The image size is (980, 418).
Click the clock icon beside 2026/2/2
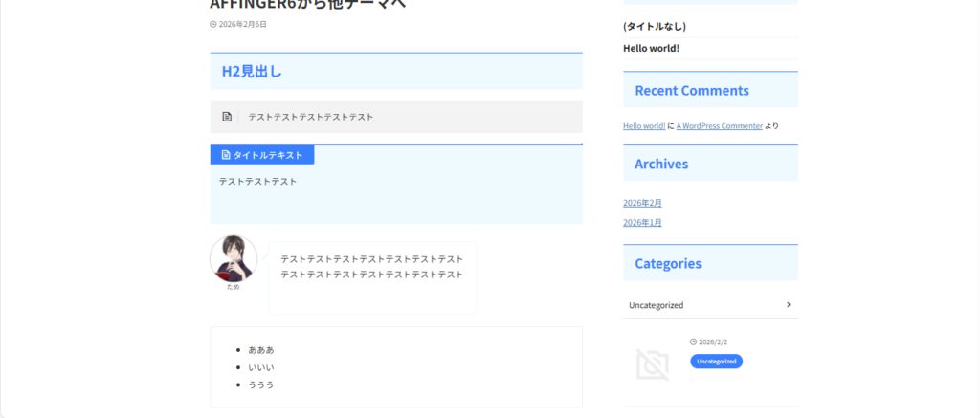coord(693,341)
